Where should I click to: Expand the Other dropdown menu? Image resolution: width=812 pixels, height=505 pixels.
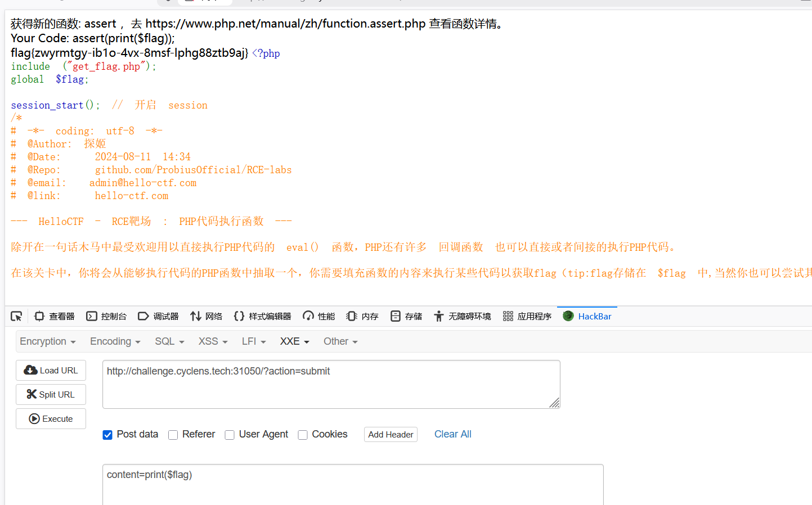point(340,341)
